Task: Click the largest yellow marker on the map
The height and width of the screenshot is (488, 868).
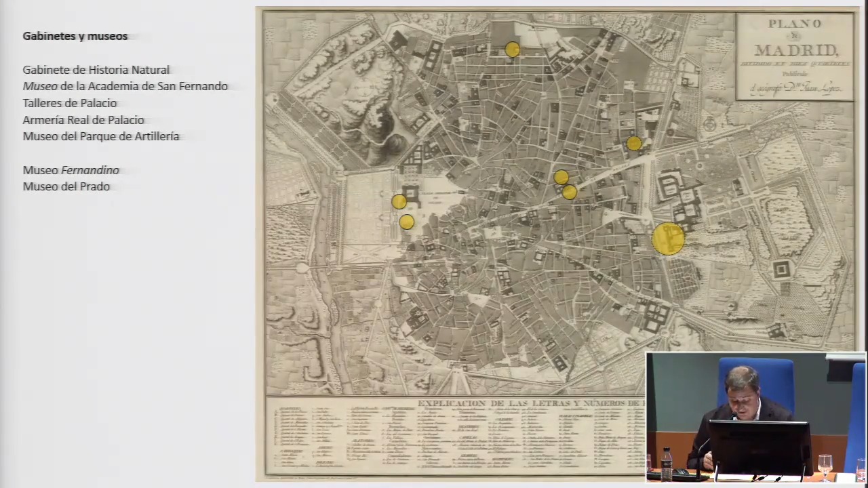Action: (x=668, y=239)
